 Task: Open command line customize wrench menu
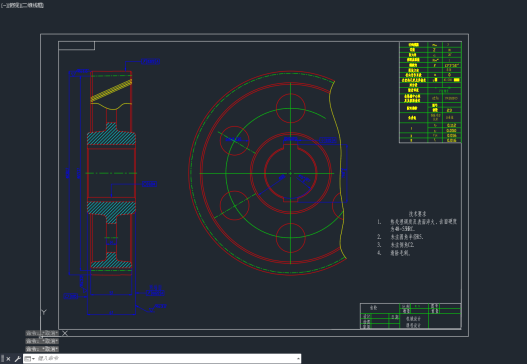17,359
